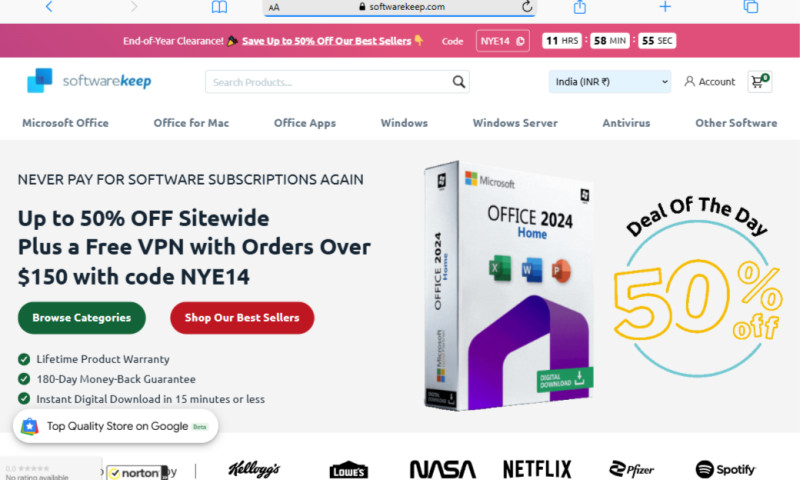Open the Antivirus menu item

click(626, 123)
